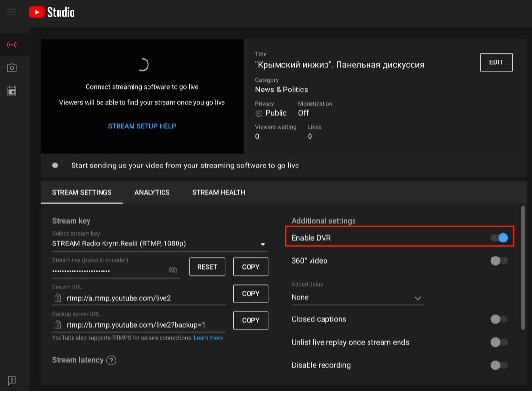
Task: Click the Send feedback icon
Action: [12, 380]
